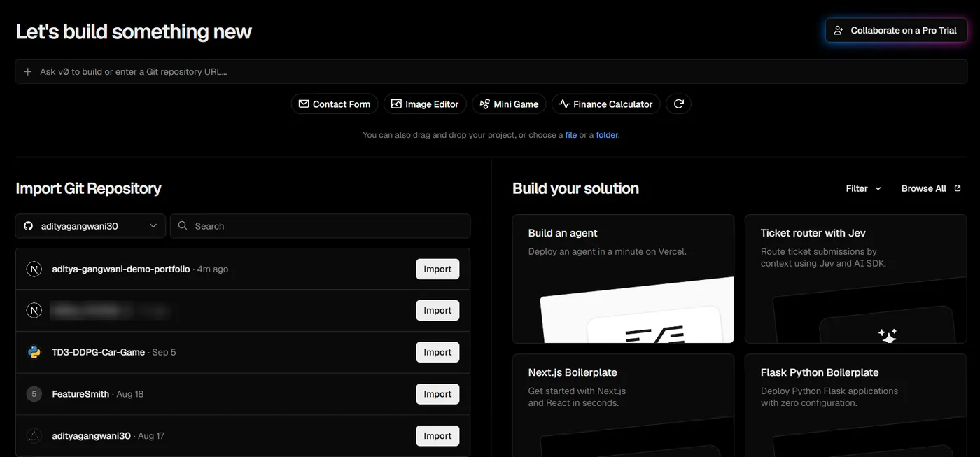Click the Import Git Repository heading
The height and width of the screenshot is (457, 980).
tap(88, 188)
